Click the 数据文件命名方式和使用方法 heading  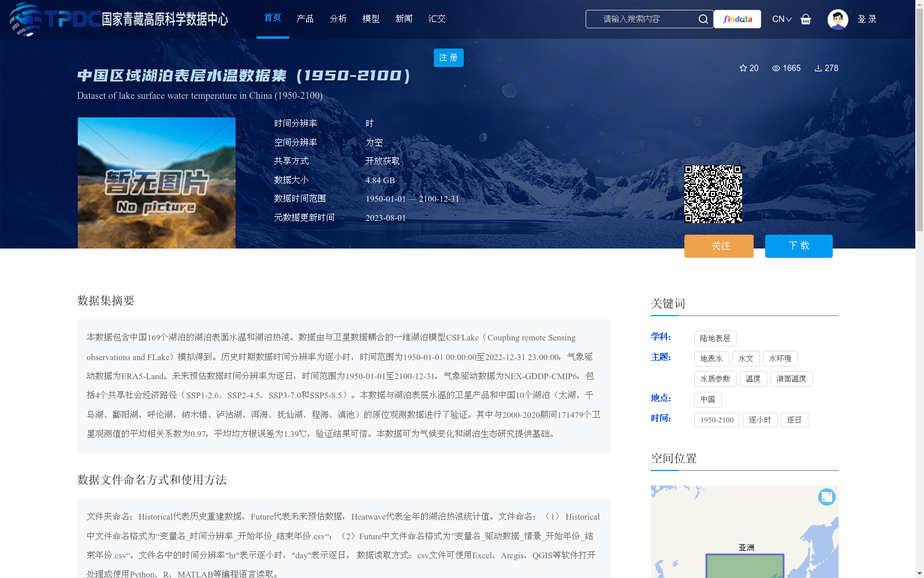click(152, 480)
